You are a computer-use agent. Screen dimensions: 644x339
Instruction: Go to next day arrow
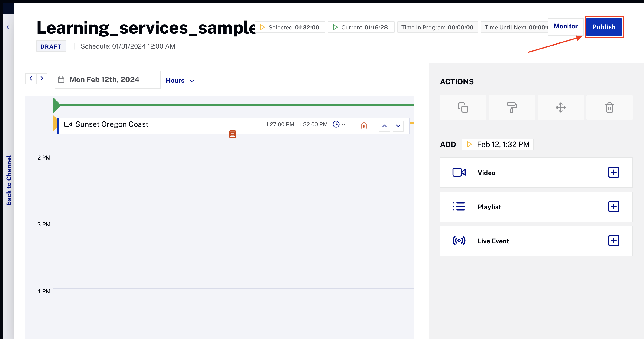point(42,78)
